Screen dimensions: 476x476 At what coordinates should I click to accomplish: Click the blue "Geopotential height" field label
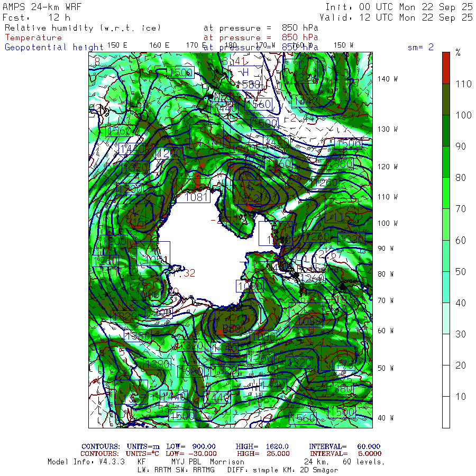(54, 48)
